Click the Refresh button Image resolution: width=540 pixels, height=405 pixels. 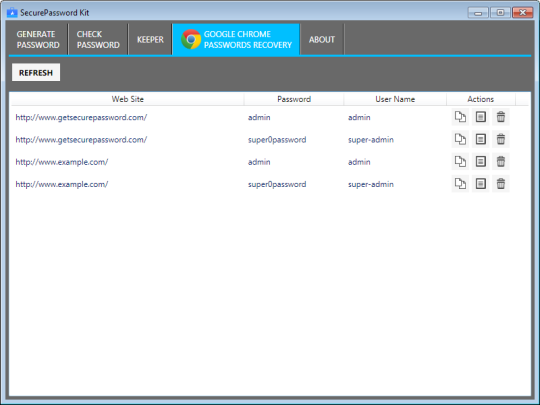[36, 72]
